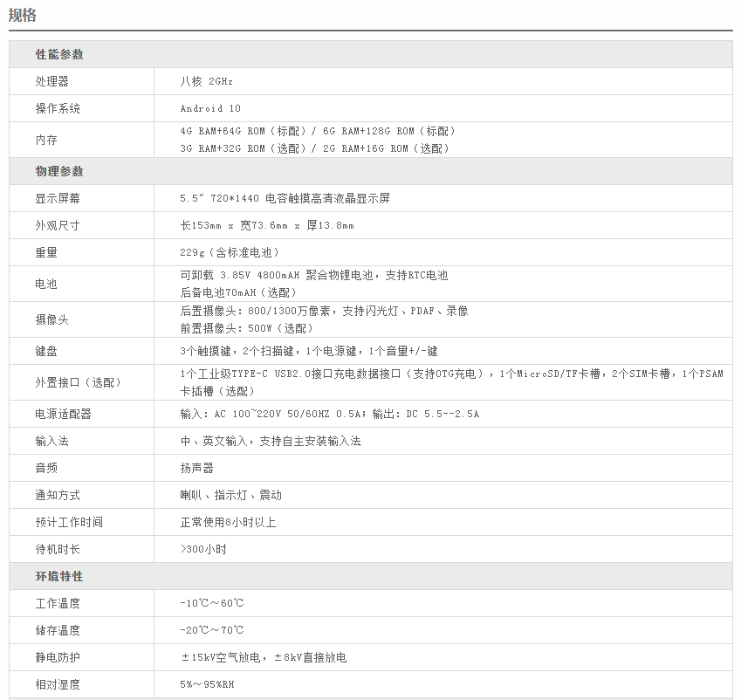Click the 电池 row label

(x=46, y=284)
